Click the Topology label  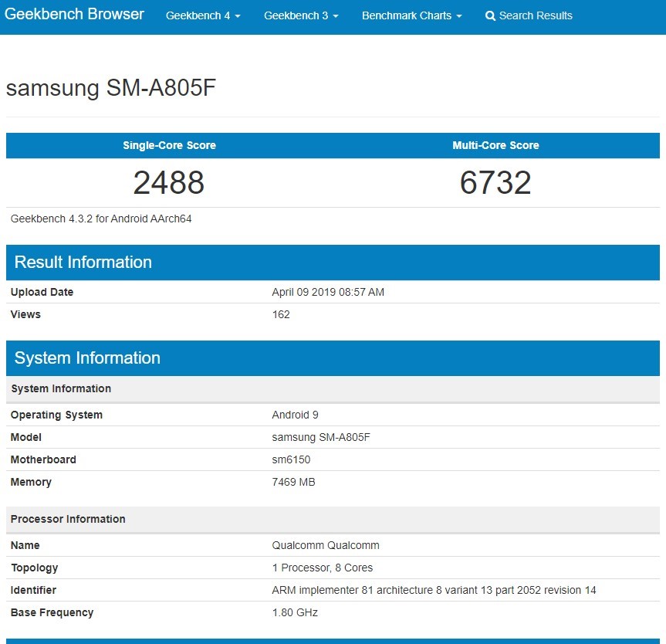click(35, 568)
